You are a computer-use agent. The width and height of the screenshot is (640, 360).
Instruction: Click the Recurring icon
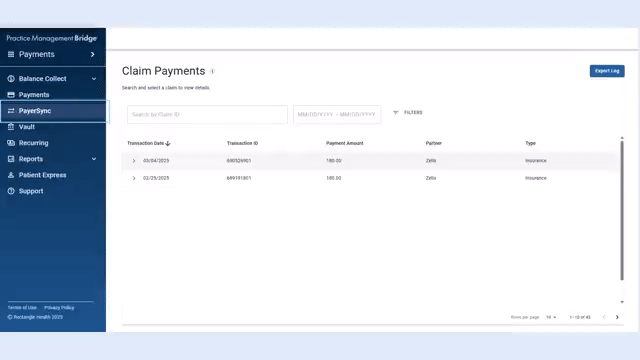[11, 143]
